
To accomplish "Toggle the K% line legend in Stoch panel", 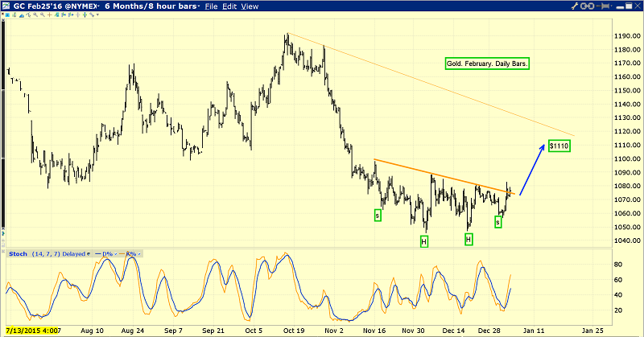I will [x=131, y=254].
